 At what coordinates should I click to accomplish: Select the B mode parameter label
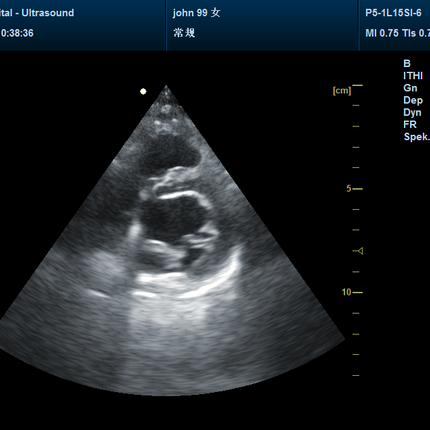click(x=407, y=64)
